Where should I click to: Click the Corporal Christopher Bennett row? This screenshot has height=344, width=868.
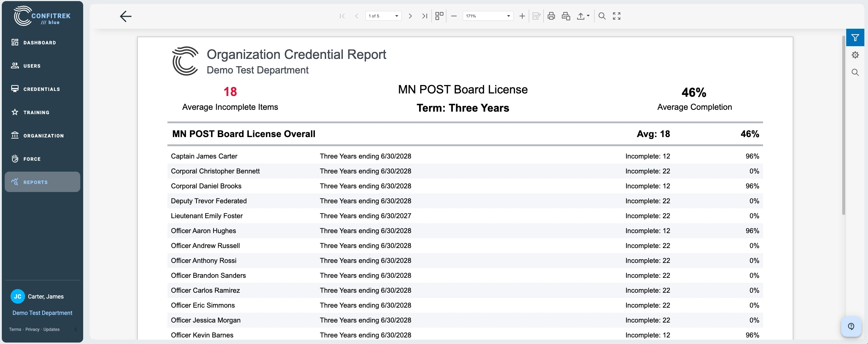coord(465,171)
